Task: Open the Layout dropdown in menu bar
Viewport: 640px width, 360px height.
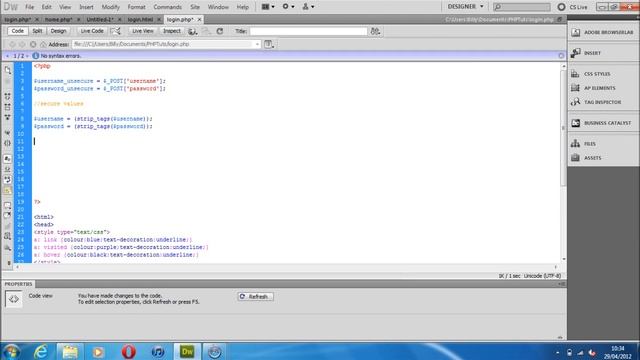Action: [x=268, y=7]
